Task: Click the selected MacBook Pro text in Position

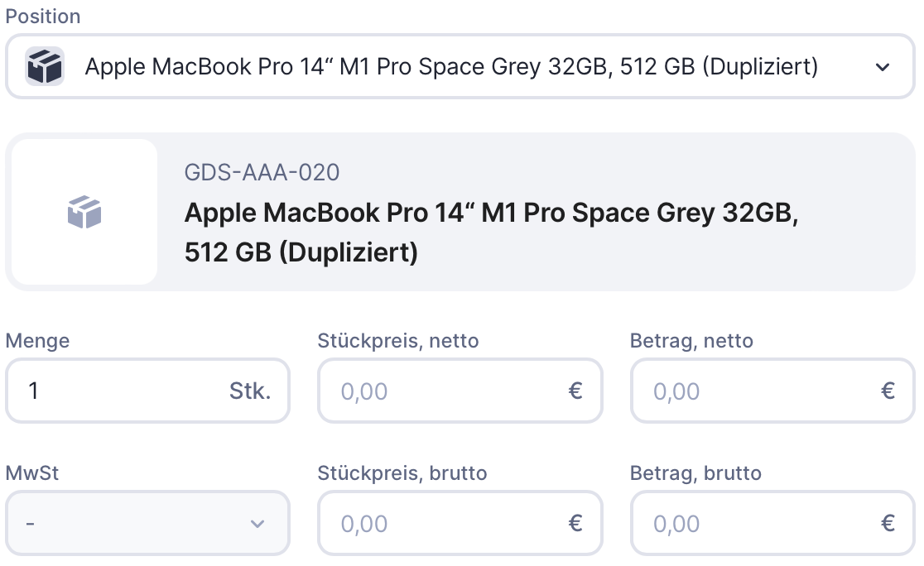Action: coord(451,67)
